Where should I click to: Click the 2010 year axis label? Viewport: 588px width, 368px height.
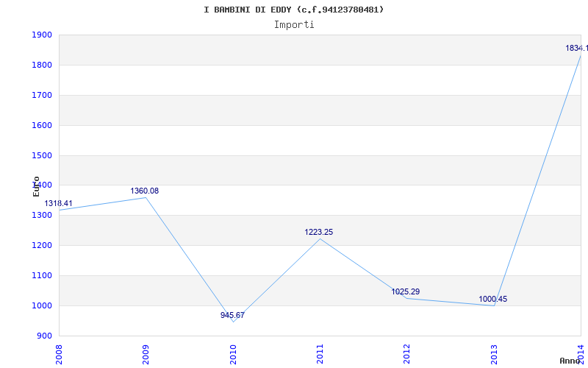[x=233, y=354]
